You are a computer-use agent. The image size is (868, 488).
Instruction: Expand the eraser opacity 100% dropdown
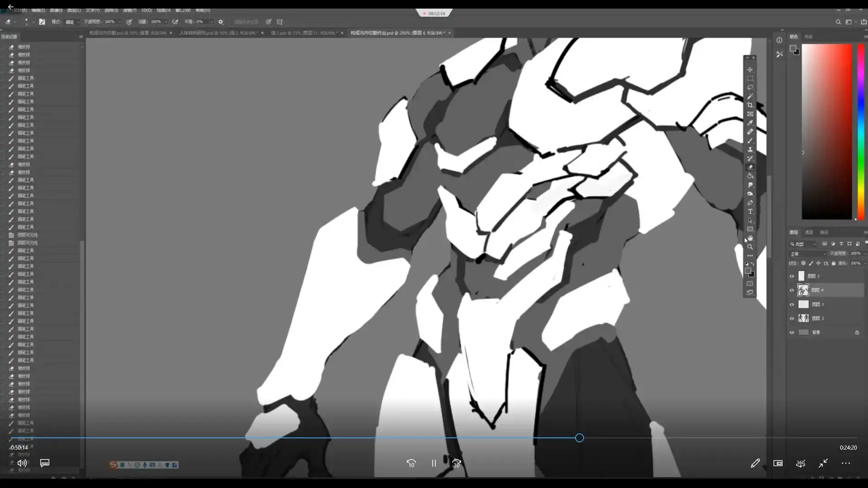click(120, 22)
